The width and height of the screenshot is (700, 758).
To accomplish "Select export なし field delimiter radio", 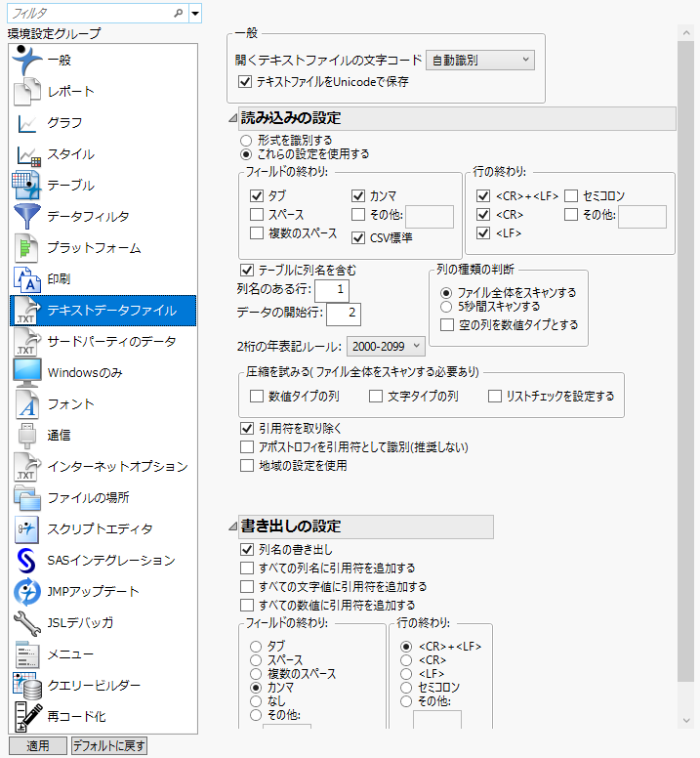I will (256, 701).
